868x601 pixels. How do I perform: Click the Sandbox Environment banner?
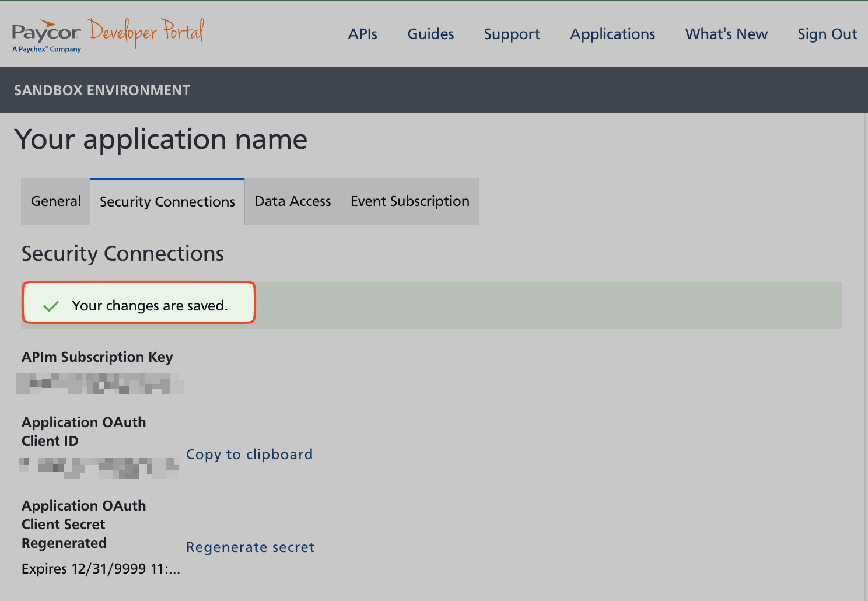click(102, 90)
